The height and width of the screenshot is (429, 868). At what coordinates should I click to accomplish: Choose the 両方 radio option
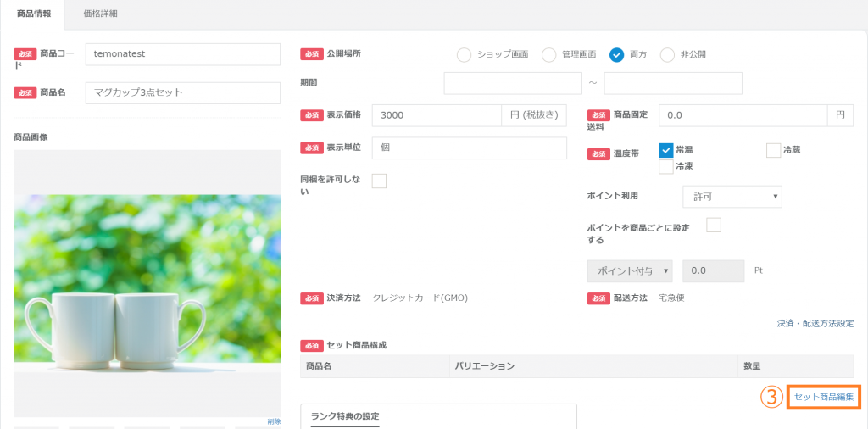tap(616, 55)
